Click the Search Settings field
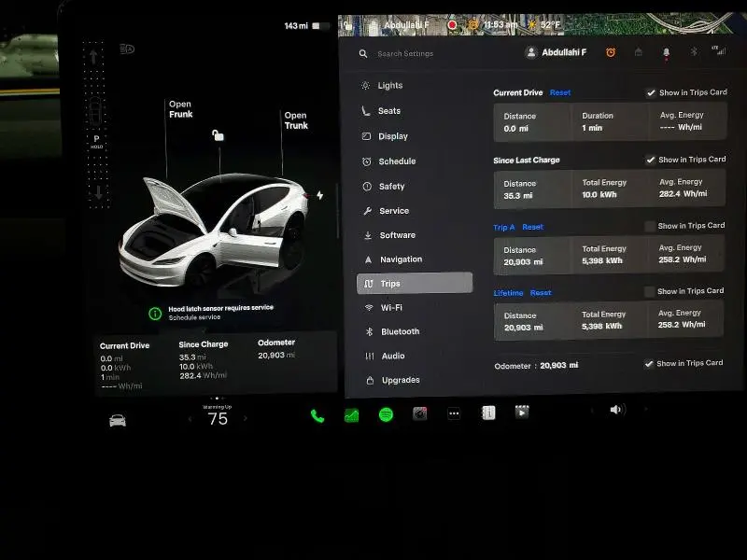Image resolution: width=747 pixels, height=560 pixels. pos(405,54)
